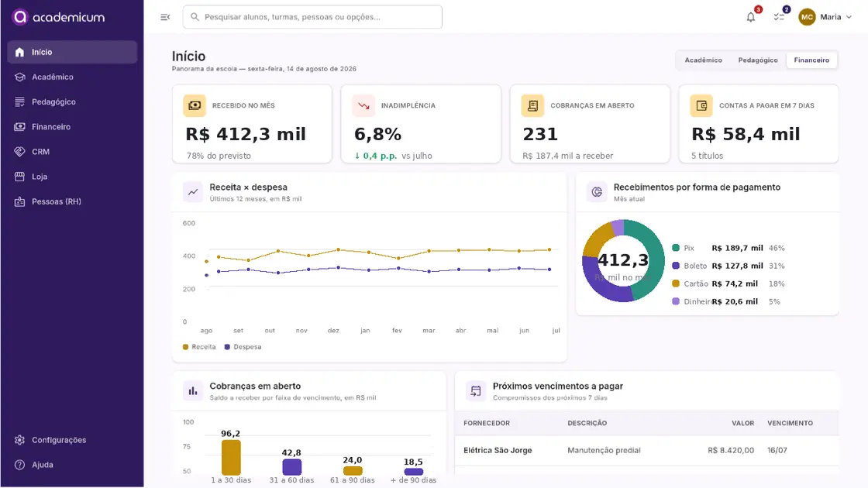Open the Elétrica São Jorge payable row
Image resolution: width=868 pixels, height=488 pixels.
tap(646, 450)
